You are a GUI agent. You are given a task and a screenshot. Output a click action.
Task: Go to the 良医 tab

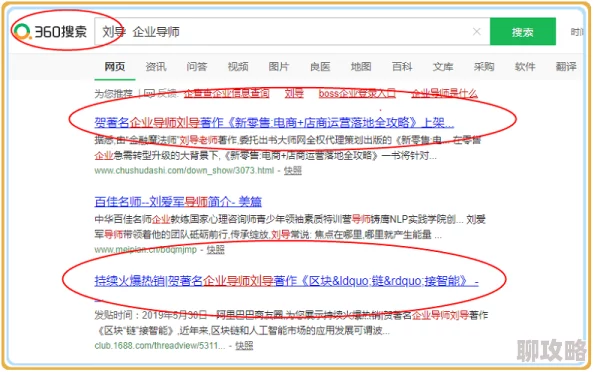point(320,67)
